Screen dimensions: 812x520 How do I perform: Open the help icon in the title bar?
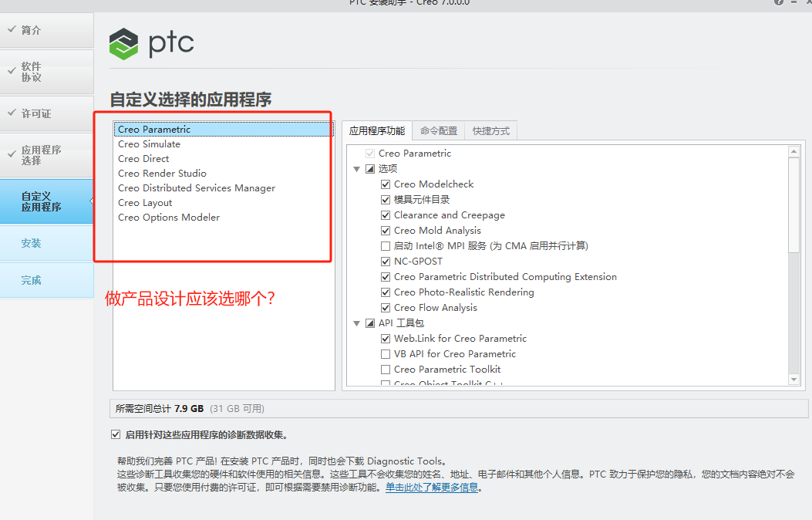[x=778, y=3]
